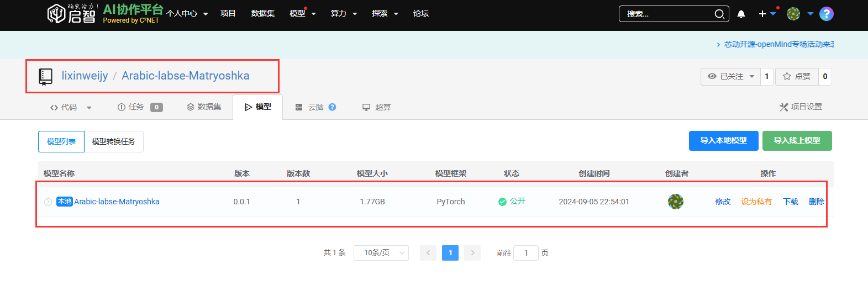Open the help question mark icon
The image size is (868, 296).
click(x=826, y=14)
